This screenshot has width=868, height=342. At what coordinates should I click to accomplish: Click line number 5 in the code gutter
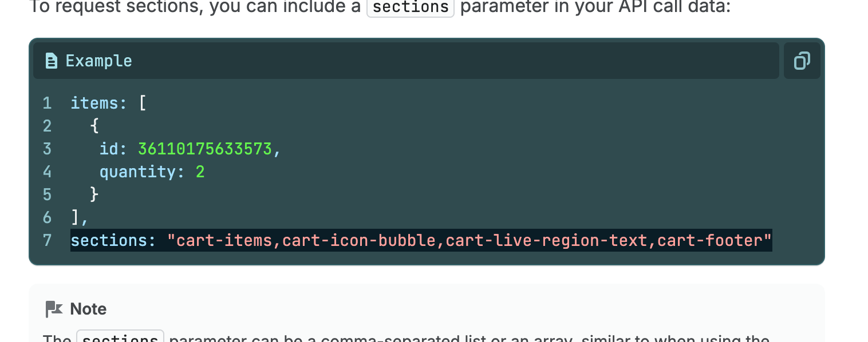tap(47, 195)
